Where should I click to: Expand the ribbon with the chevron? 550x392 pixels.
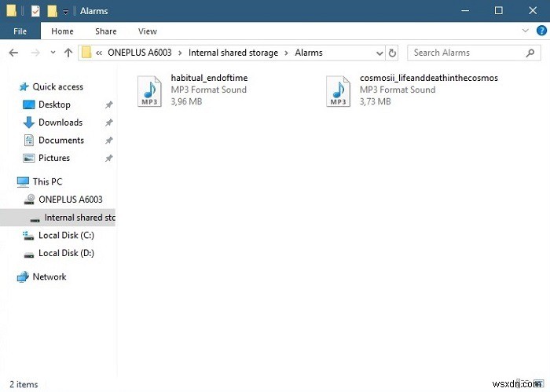(x=525, y=31)
